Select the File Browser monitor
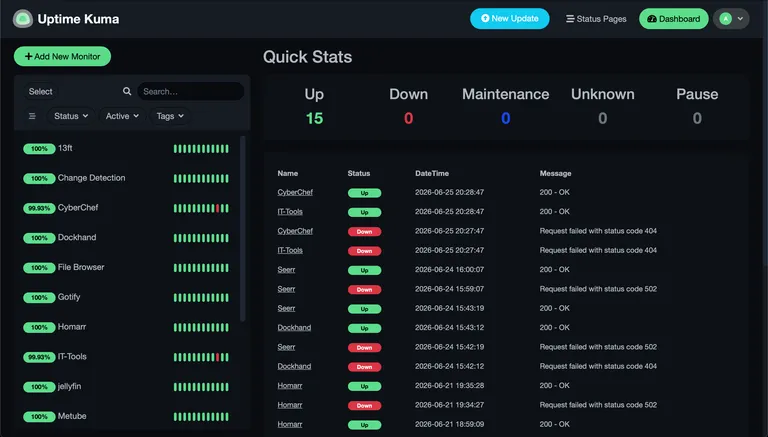 click(126, 267)
